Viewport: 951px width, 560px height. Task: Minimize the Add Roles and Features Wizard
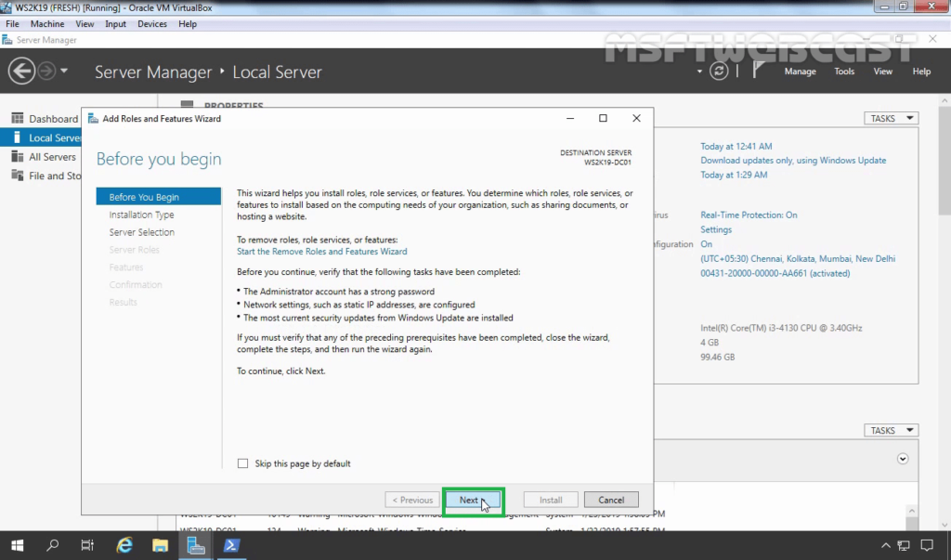point(570,118)
